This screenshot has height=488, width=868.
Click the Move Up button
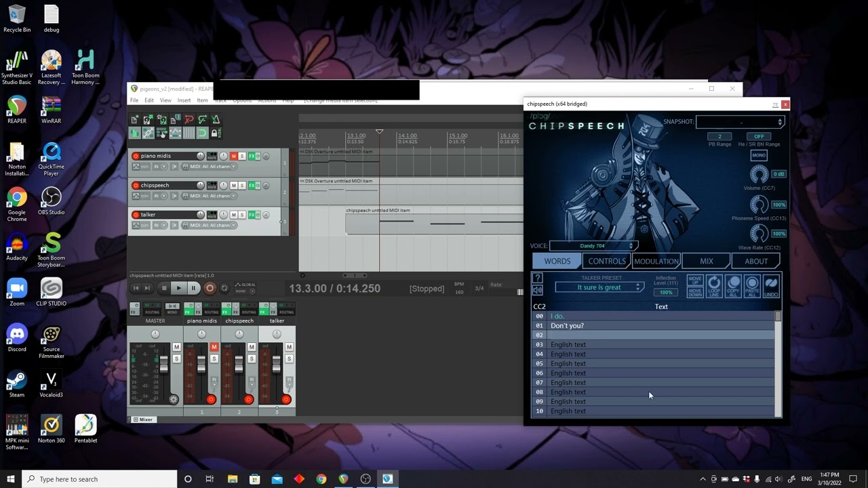coord(695,280)
